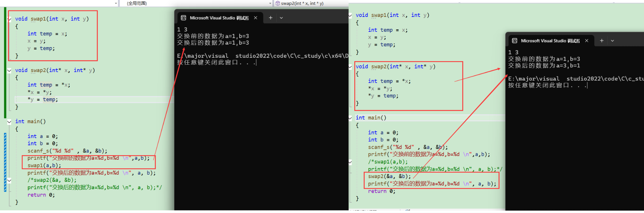Screen dimensions: 644x213
Task: Click the cube icon beside swap2(int * x, int * y)
Action: (278, 3)
